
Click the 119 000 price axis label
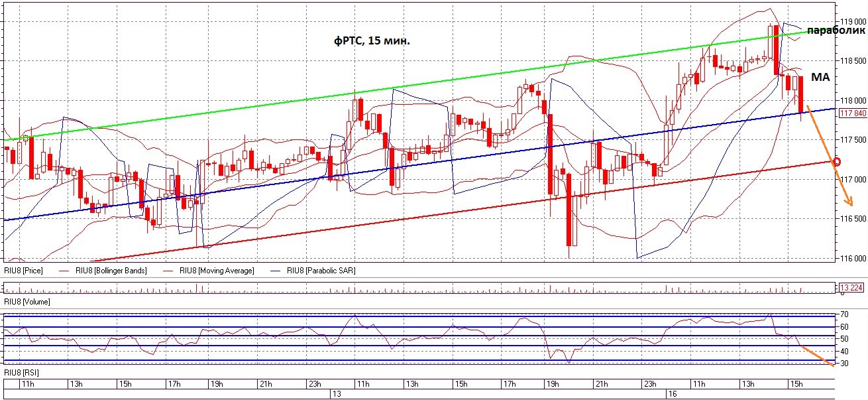(x=853, y=21)
